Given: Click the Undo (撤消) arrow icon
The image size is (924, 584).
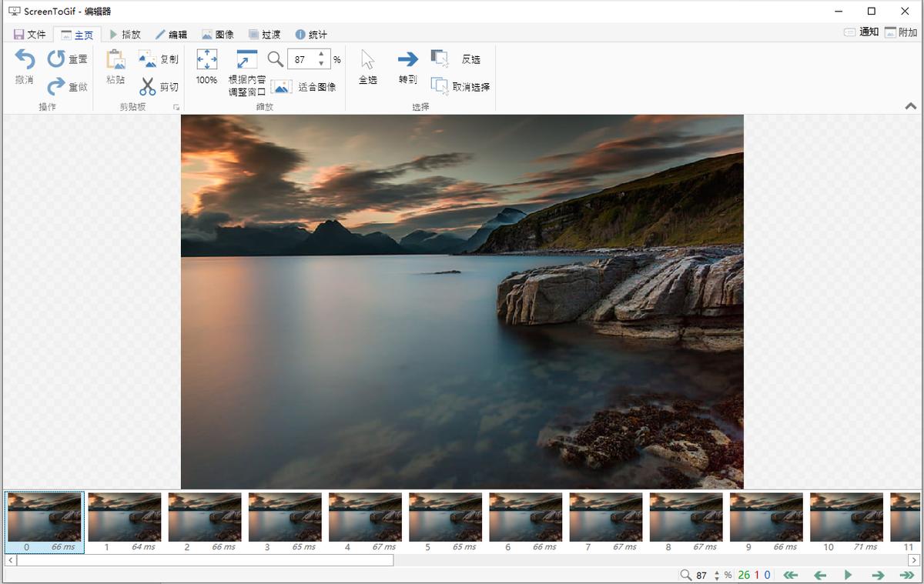Looking at the screenshot, I should (25, 60).
